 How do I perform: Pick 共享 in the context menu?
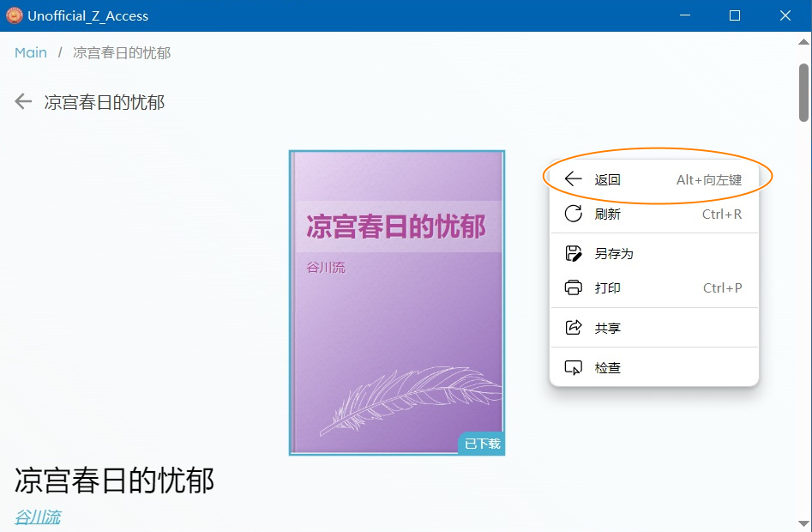[x=654, y=328]
